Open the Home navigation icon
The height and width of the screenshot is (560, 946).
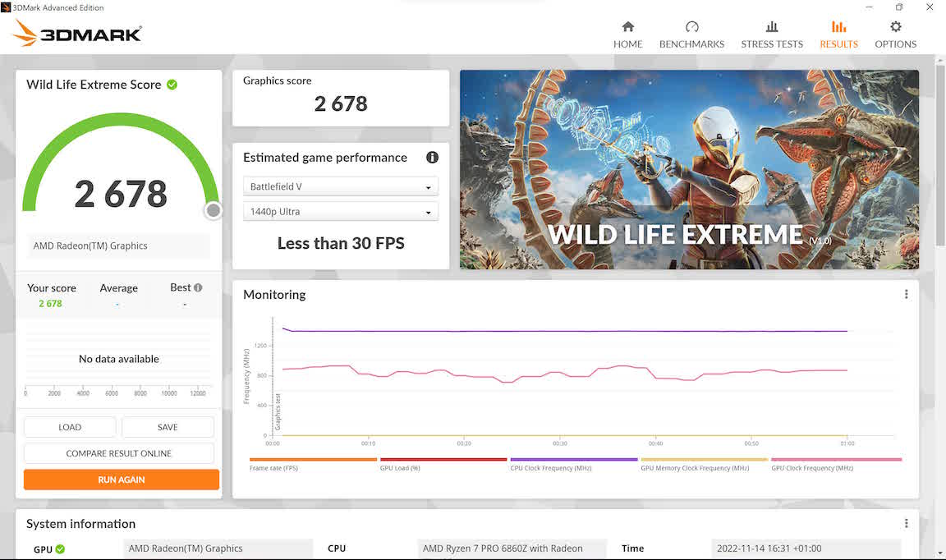click(x=627, y=27)
